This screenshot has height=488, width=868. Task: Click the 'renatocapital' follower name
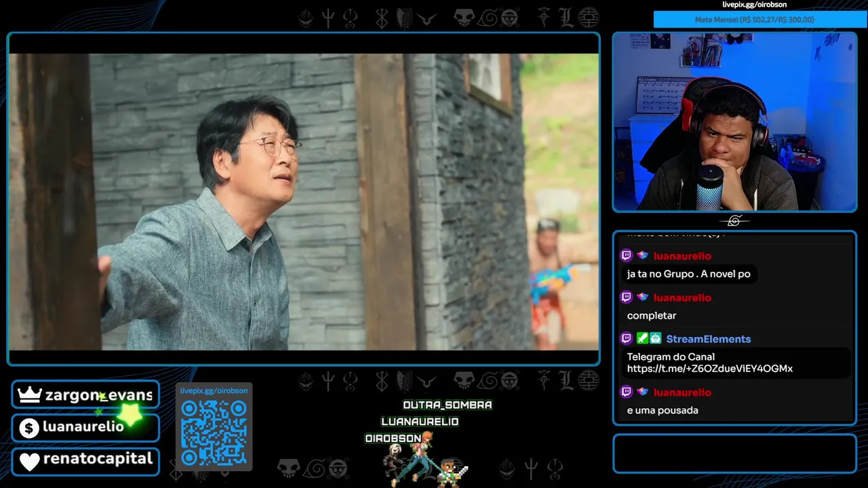click(x=98, y=460)
